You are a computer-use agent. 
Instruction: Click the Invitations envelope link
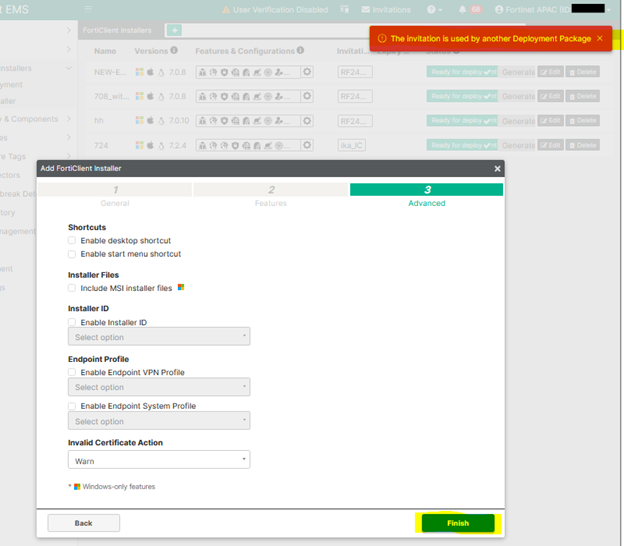386,10
